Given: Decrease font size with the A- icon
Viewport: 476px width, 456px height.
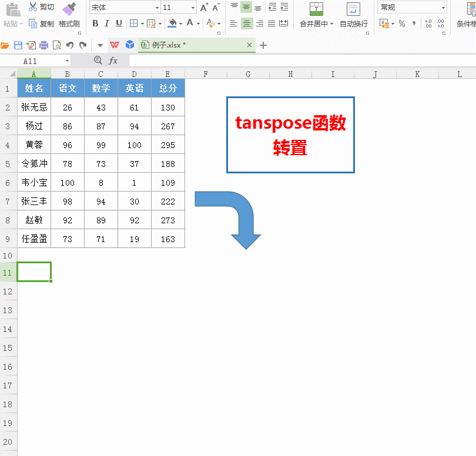Looking at the screenshot, I should click(x=216, y=7).
